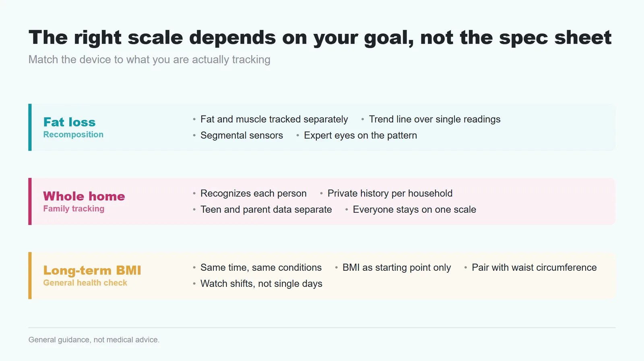
Task: Click the 'Fat loss' heading
Action: 69,122
